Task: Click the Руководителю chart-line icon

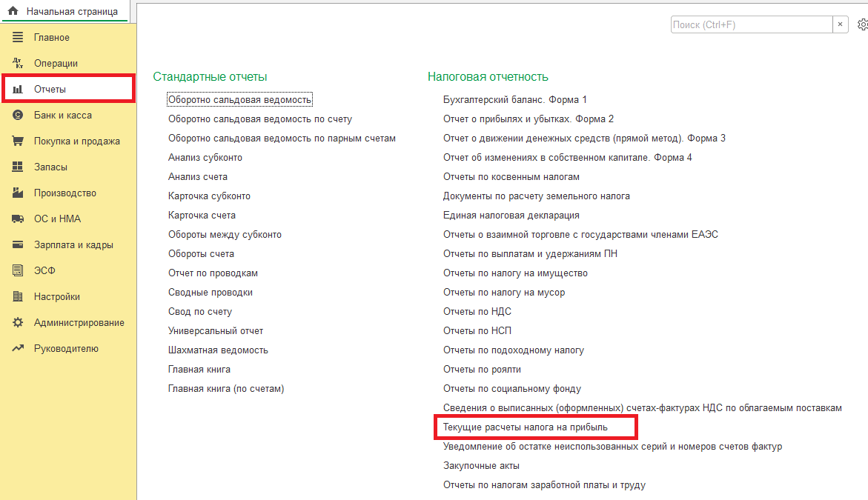Action: (x=18, y=349)
